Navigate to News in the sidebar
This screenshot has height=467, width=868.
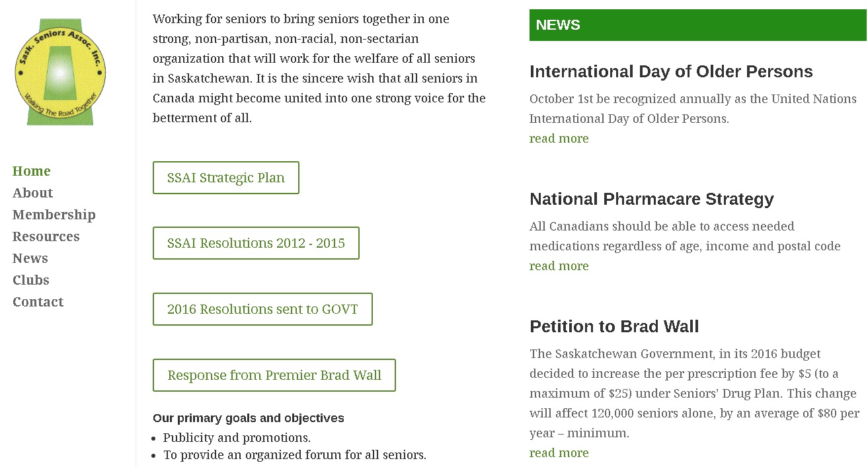click(x=30, y=258)
